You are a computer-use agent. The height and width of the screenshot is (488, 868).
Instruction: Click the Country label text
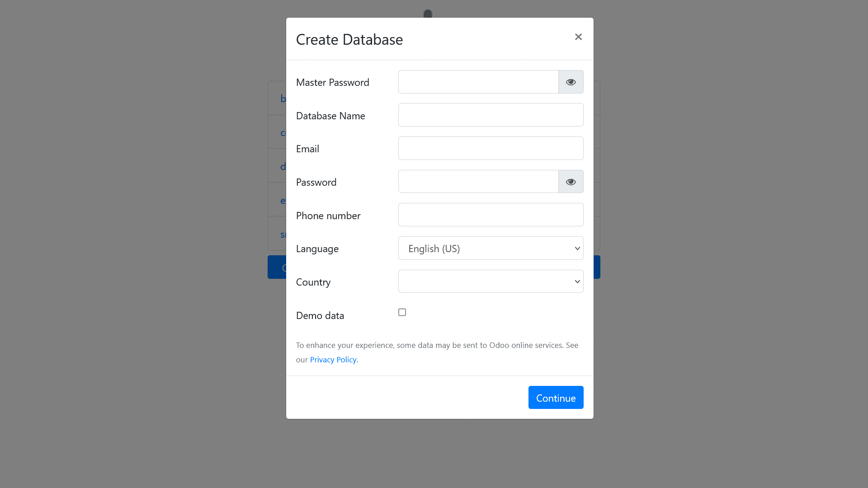[313, 282]
